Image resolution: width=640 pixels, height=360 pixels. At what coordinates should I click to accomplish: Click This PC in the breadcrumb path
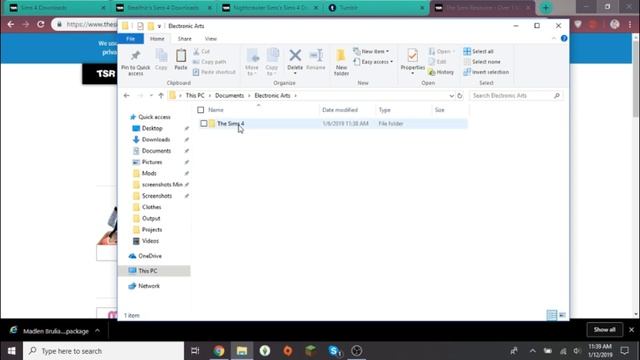pos(195,96)
